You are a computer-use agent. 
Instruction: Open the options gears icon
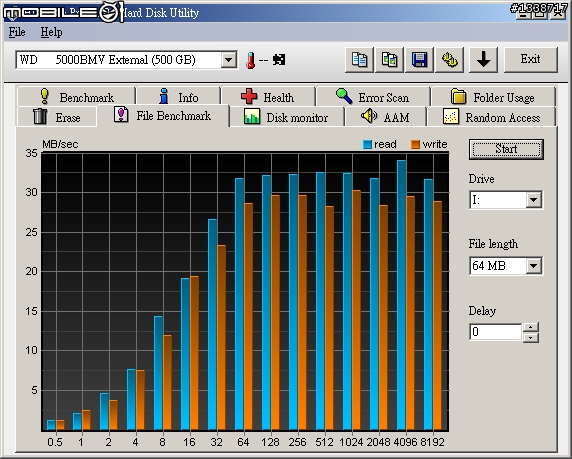click(x=450, y=59)
